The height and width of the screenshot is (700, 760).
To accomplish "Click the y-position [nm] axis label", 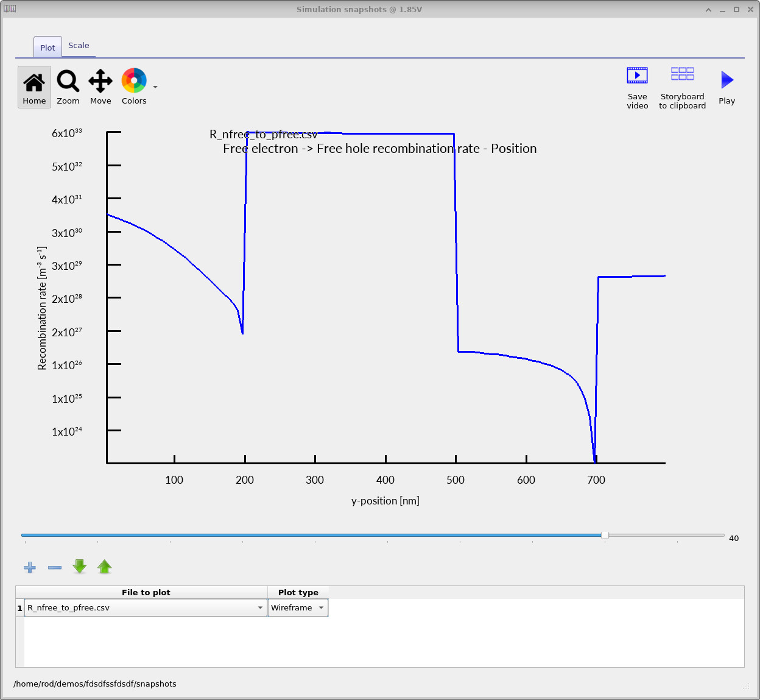I will point(385,501).
